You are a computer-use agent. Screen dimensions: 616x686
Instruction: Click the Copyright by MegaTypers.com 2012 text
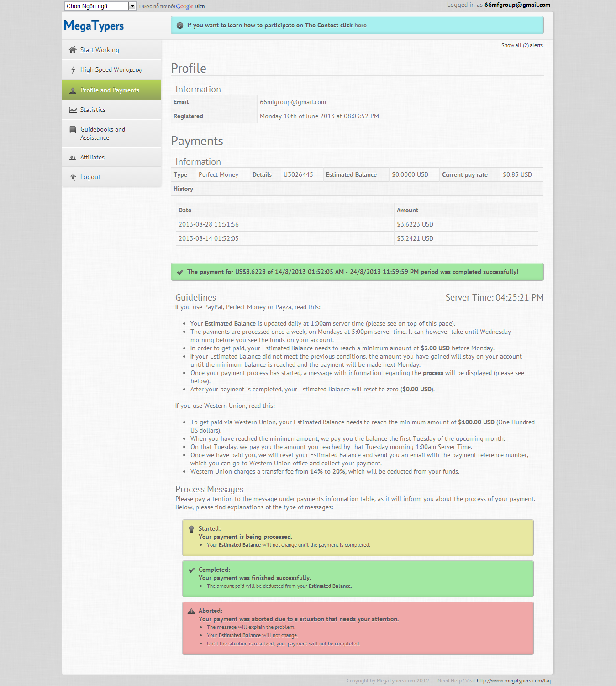pyautogui.click(x=388, y=681)
